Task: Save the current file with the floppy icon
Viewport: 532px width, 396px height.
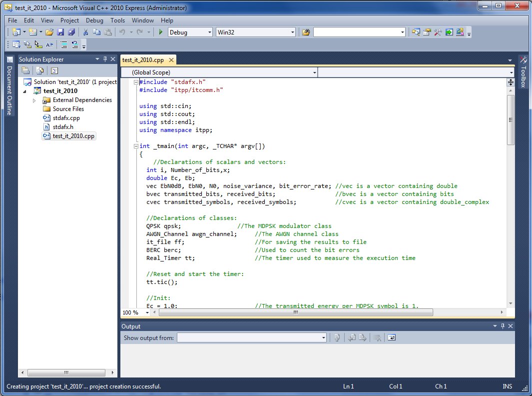Action: [60, 32]
